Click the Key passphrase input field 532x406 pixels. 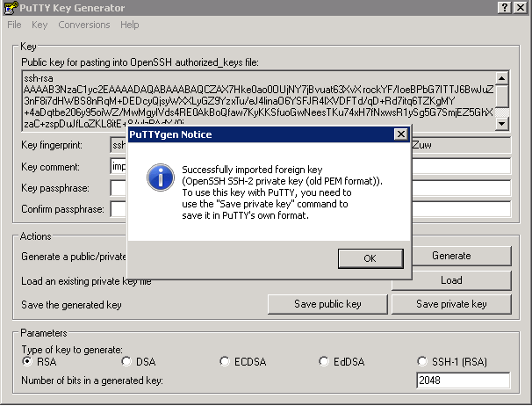click(x=311, y=188)
